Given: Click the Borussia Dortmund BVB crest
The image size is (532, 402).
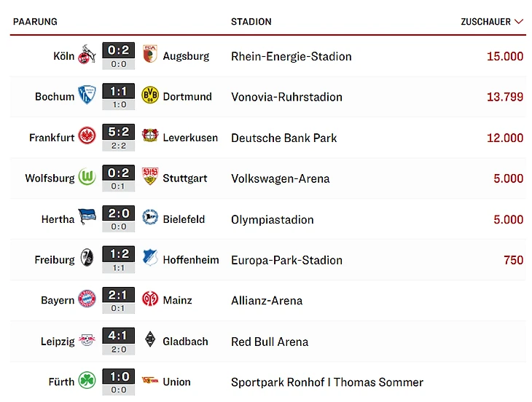Looking at the screenshot, I should 149,96.
